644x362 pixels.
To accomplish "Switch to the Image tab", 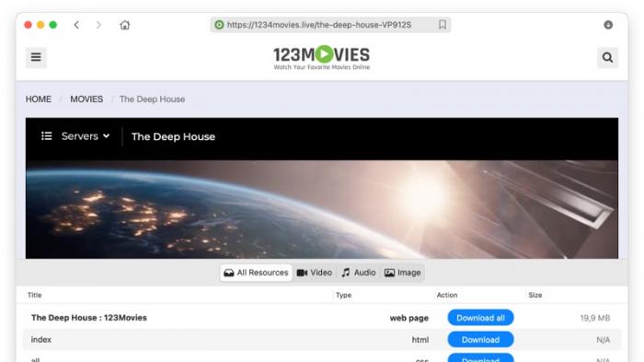I will pos(403,273).
